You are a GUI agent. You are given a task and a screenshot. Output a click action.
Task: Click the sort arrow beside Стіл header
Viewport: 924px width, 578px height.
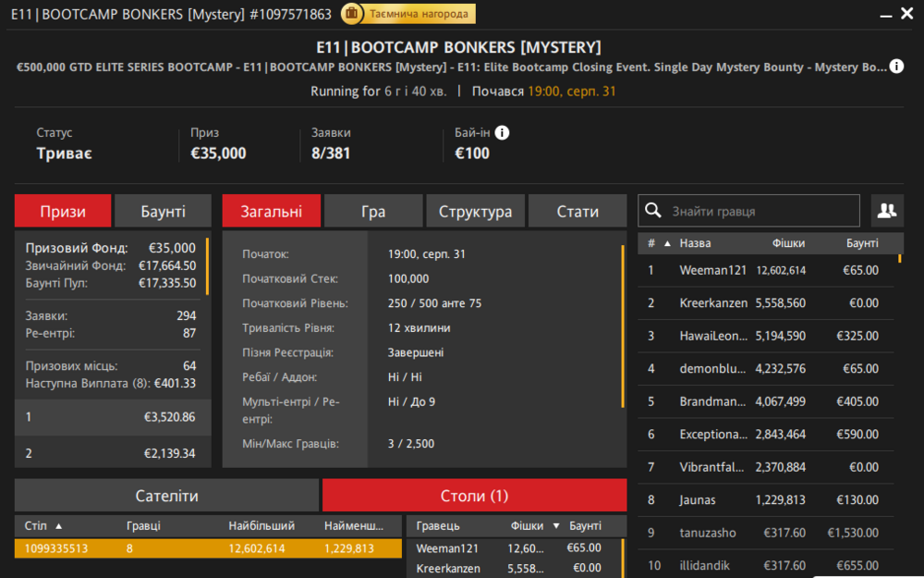[60, 526]
